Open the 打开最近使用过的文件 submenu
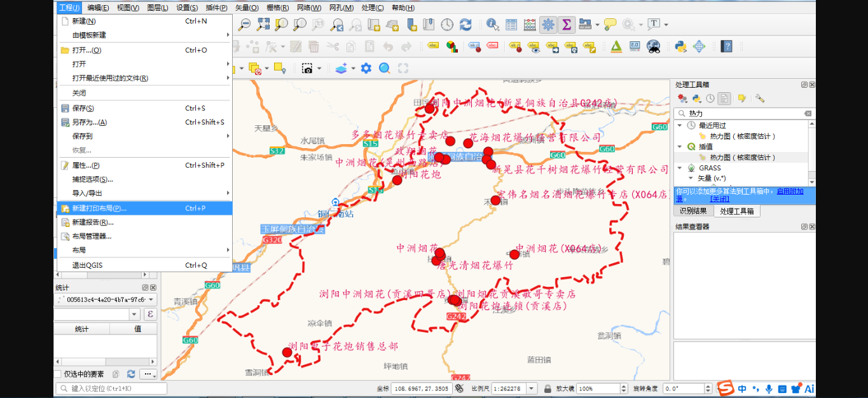868x398 pixels. (145, 78)
